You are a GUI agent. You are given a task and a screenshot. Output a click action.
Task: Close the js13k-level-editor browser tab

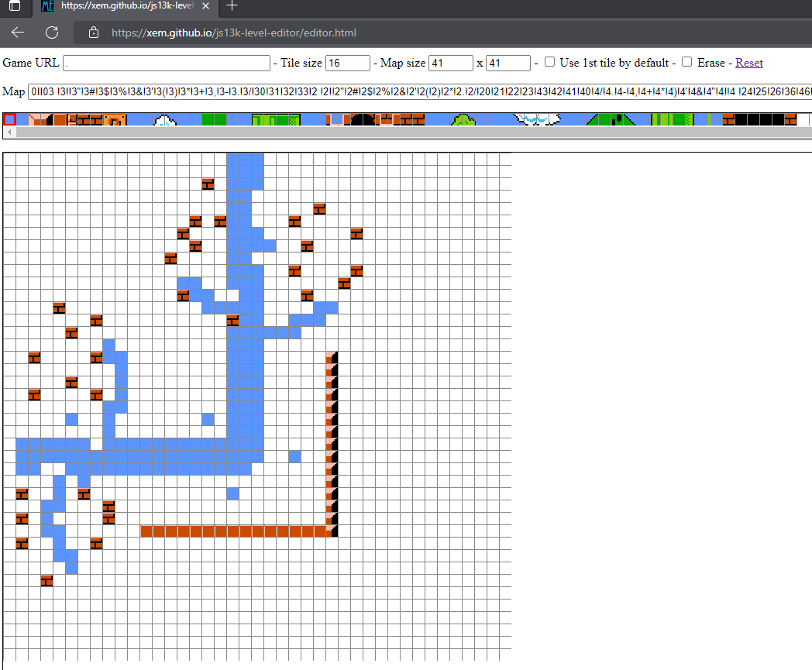point(205,6)
